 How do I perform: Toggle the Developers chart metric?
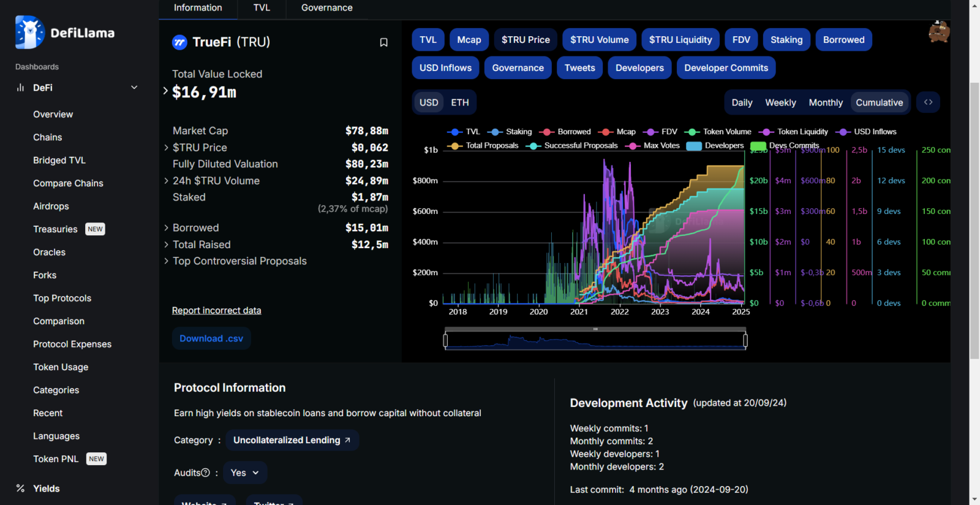click(639, 68)
